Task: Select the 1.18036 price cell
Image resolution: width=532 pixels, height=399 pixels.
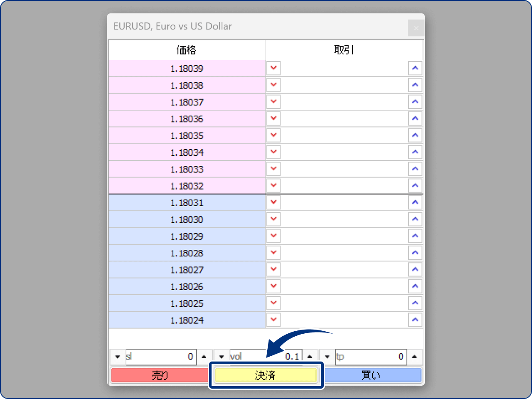Action: pyautogui.click(x=187, y=119)
